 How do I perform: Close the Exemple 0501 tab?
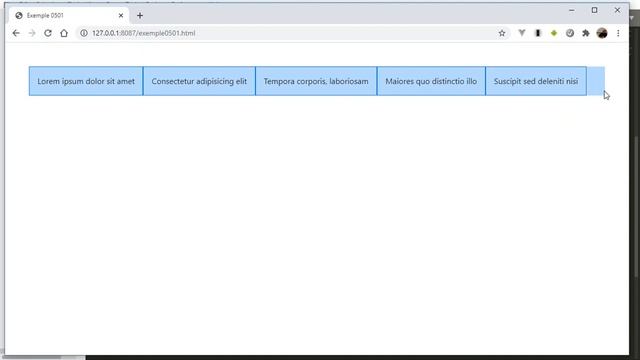click(121, 16)
